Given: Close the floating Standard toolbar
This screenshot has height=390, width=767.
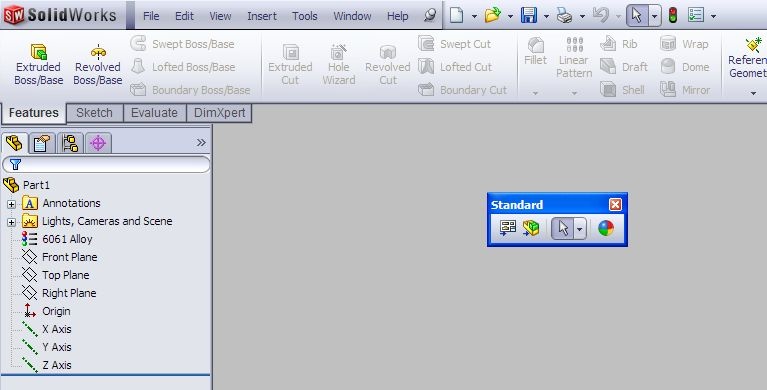Looking at the screenshot, I should coord(615,205).
